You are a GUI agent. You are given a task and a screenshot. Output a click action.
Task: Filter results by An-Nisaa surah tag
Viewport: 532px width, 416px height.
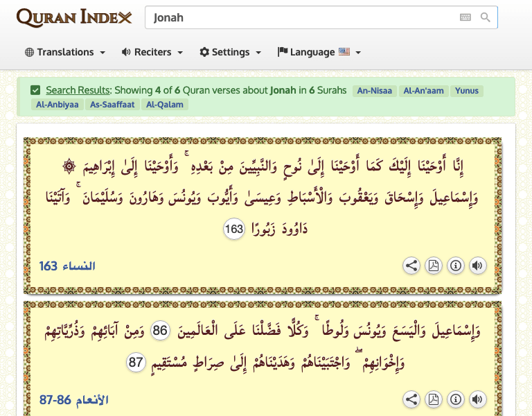click(x=374, y=91)
